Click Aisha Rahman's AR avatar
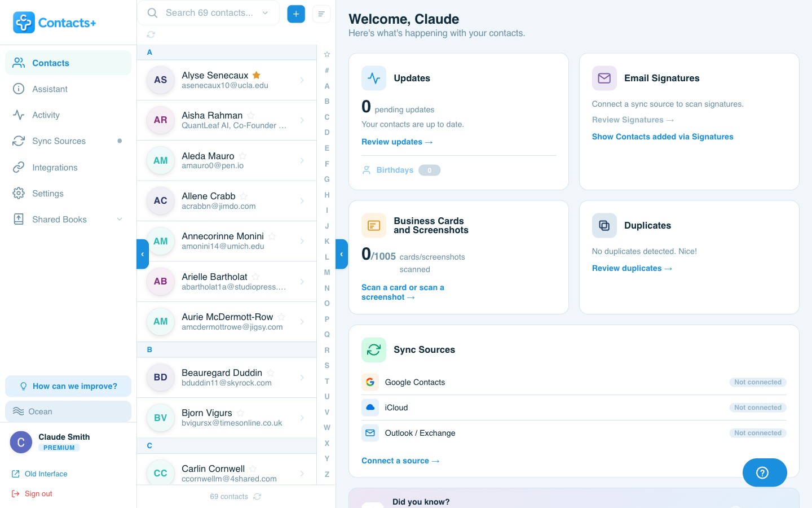Image resolution: width=812 pixels, height=508 pixels. pos(161,120)
